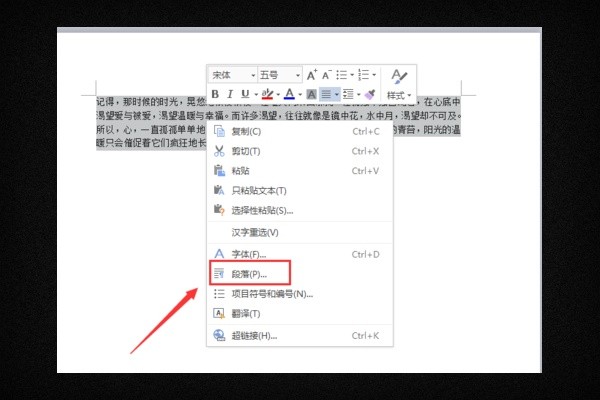600x400 pixels.
Task: Choose 剪切(T) from context menu
Action: (300, 151)
